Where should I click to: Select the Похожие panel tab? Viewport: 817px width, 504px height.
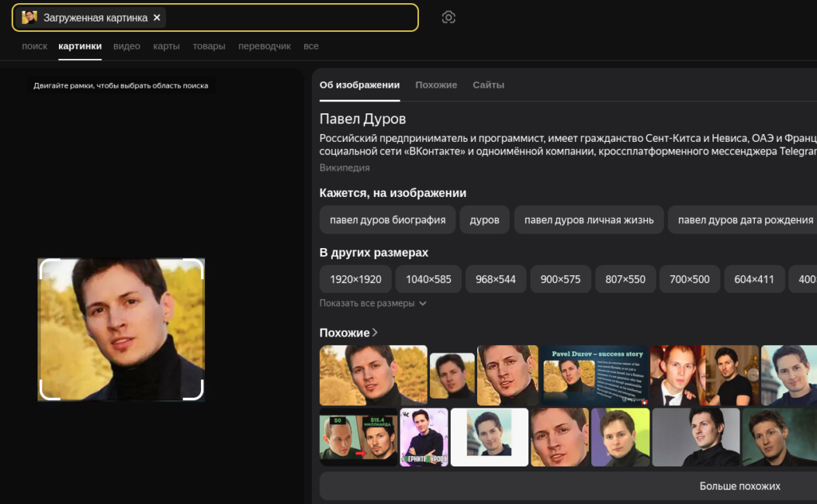pos(436,85)
